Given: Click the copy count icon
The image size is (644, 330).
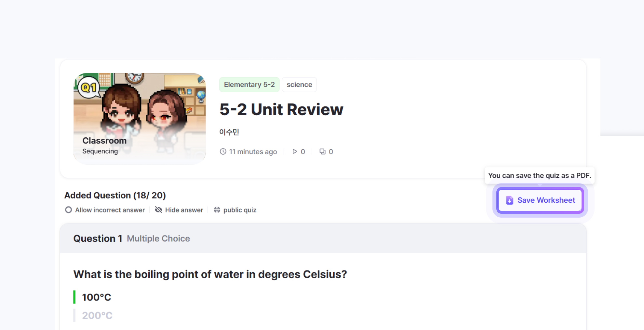Looking at the screenshot, I should (322, 152).
